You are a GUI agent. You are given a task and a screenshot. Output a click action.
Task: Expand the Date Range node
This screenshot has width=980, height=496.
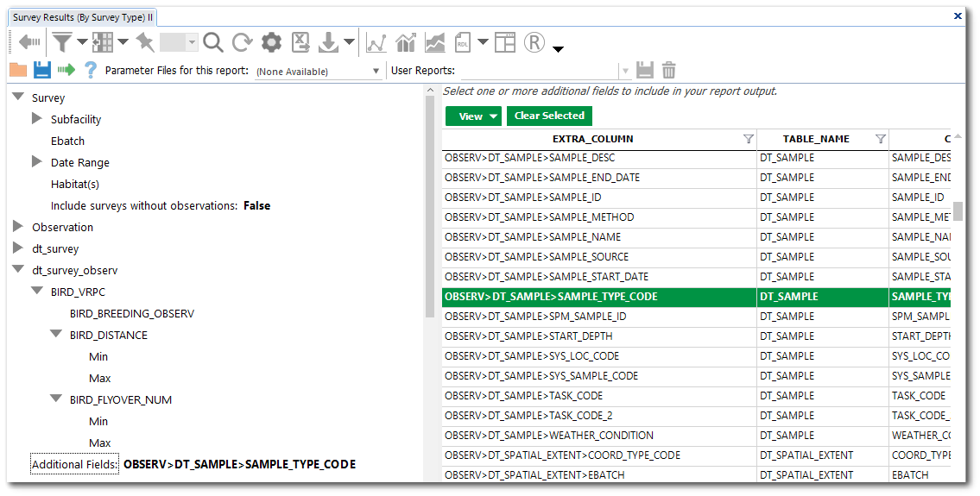[x=36, y=162]
